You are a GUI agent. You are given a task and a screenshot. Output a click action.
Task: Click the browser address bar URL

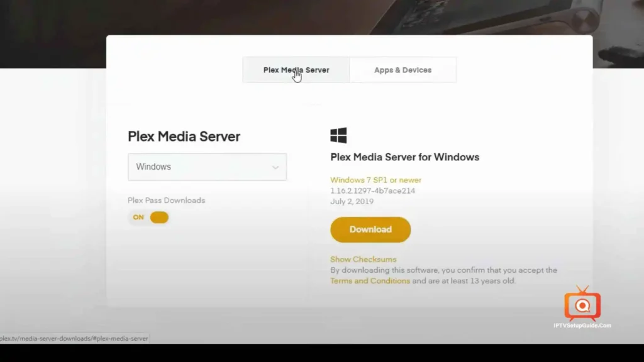74,338
